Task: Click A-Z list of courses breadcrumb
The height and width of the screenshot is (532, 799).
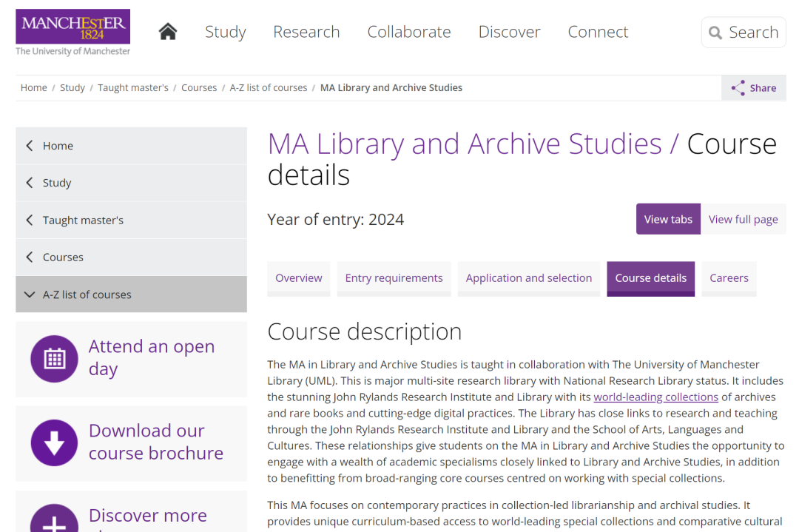Action: pos(269,87)
